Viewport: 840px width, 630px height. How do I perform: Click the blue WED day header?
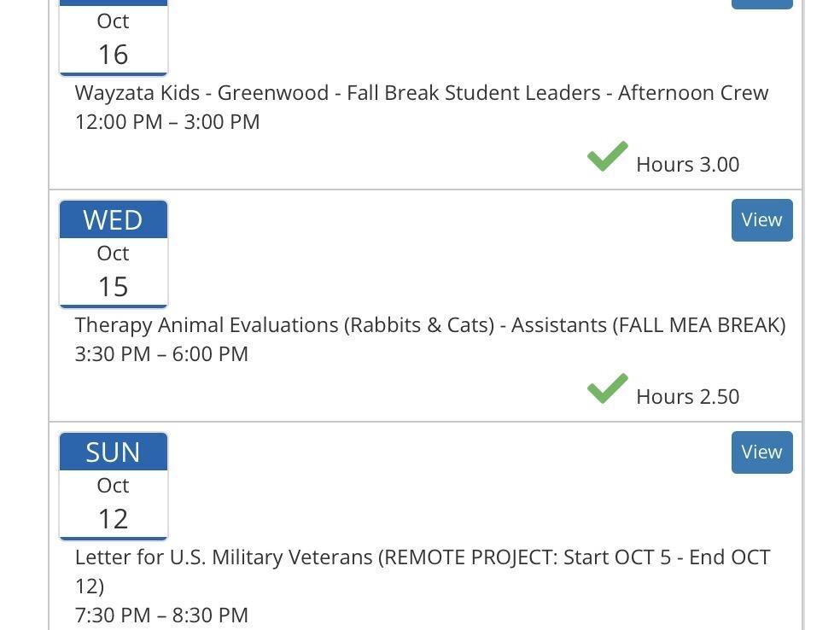[x=114, y=220]
